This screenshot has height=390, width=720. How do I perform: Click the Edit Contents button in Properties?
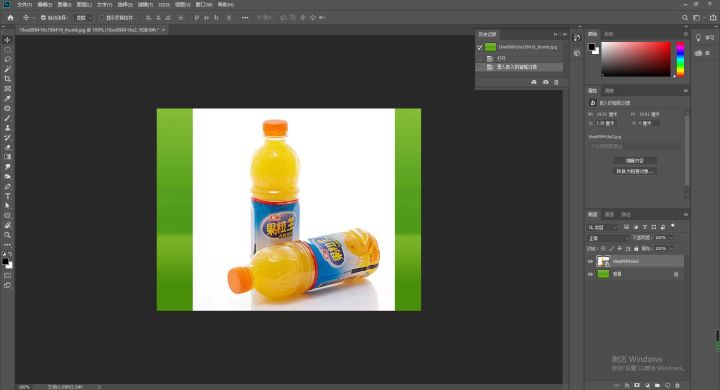[635, 161]
